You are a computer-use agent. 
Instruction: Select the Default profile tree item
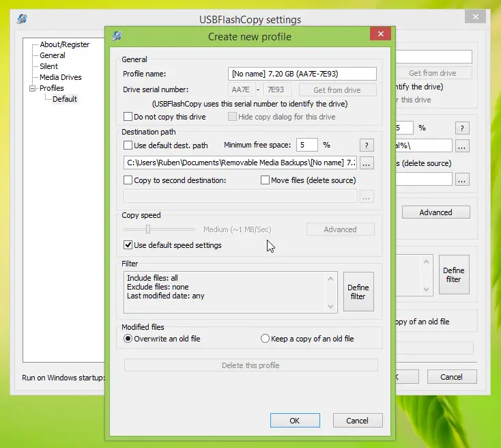(65, 99)
